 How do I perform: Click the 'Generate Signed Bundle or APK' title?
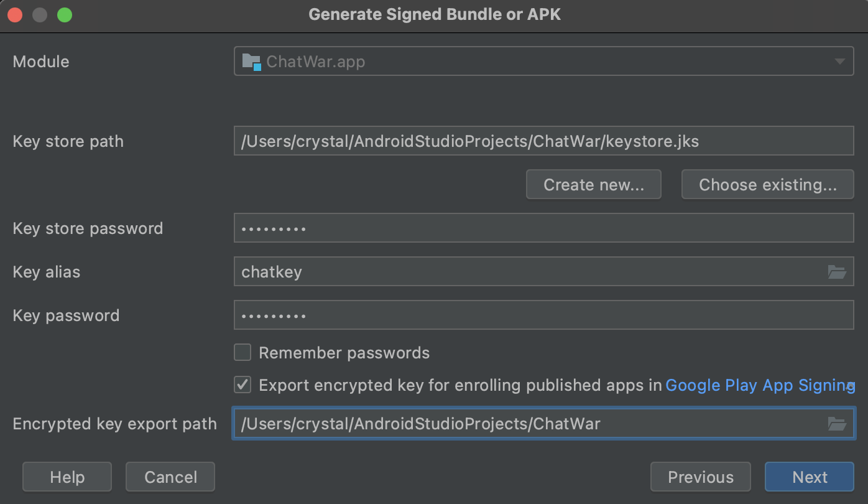[x=435, y=14]
